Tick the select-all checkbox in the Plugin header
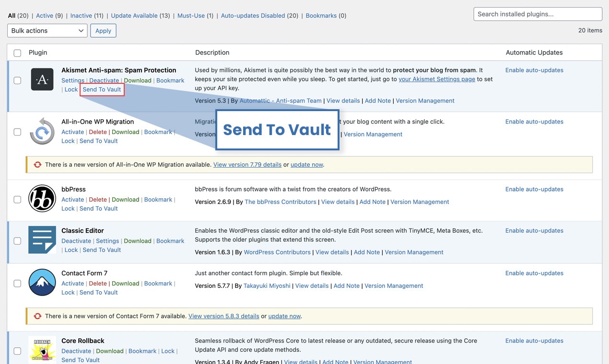This screenshot has width=609, height=364. coord(17,53)
